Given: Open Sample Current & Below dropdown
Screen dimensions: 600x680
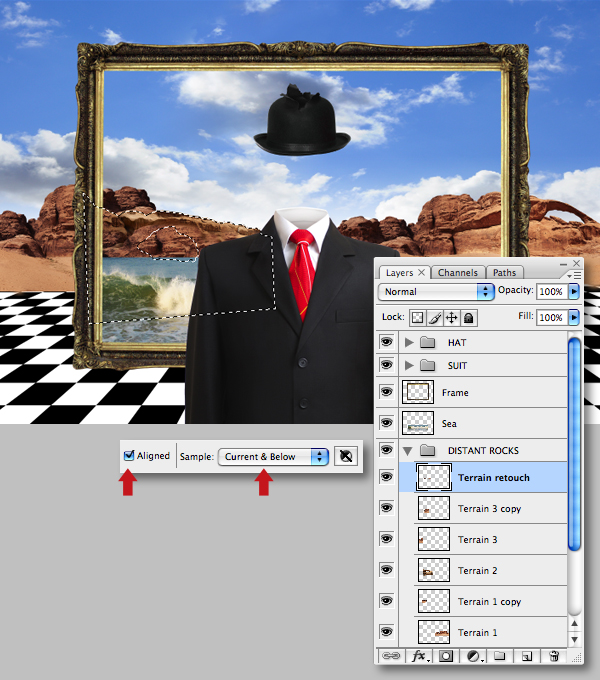Looking at the screenshot, I should coord(273,457).
